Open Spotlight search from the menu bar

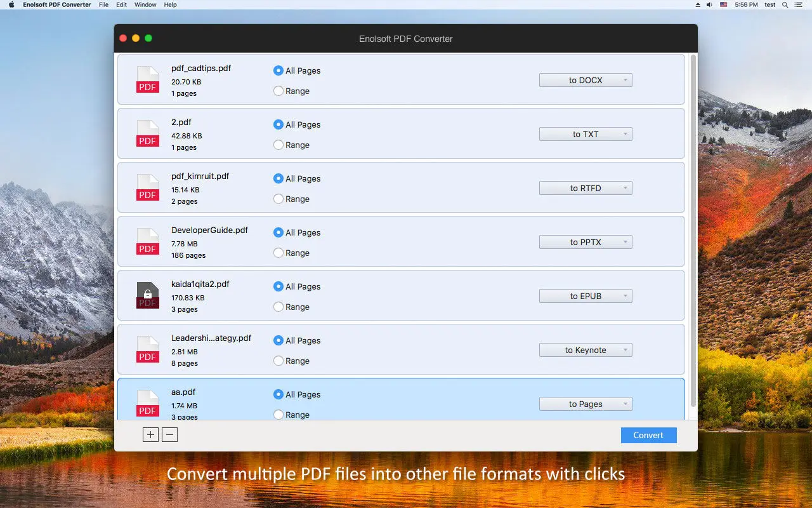[785, 4]
